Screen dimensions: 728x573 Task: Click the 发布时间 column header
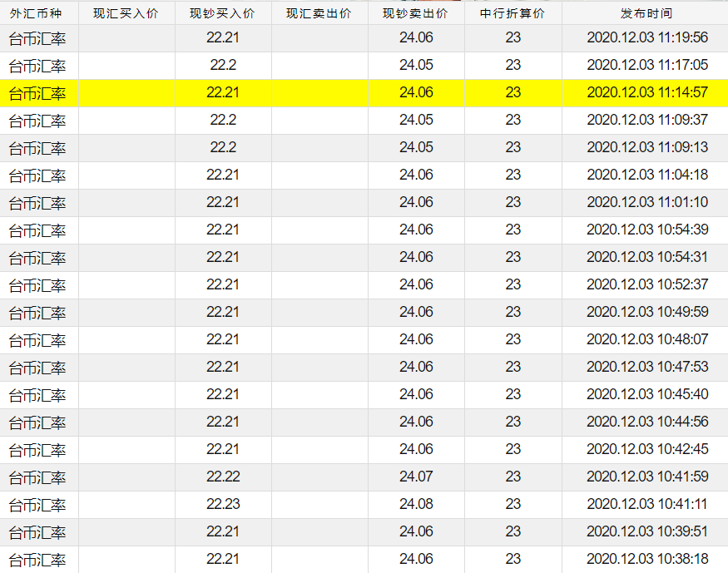click(646, 13)
